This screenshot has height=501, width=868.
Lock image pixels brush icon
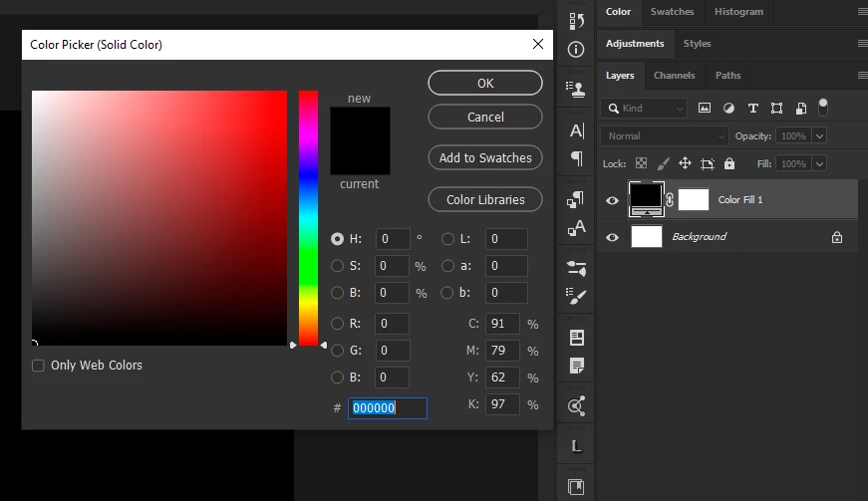(663, 163)
